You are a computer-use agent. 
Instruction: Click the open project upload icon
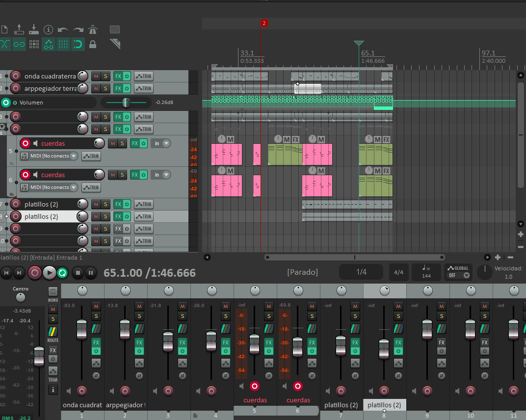pyautogui.click(x=19, y=29)
